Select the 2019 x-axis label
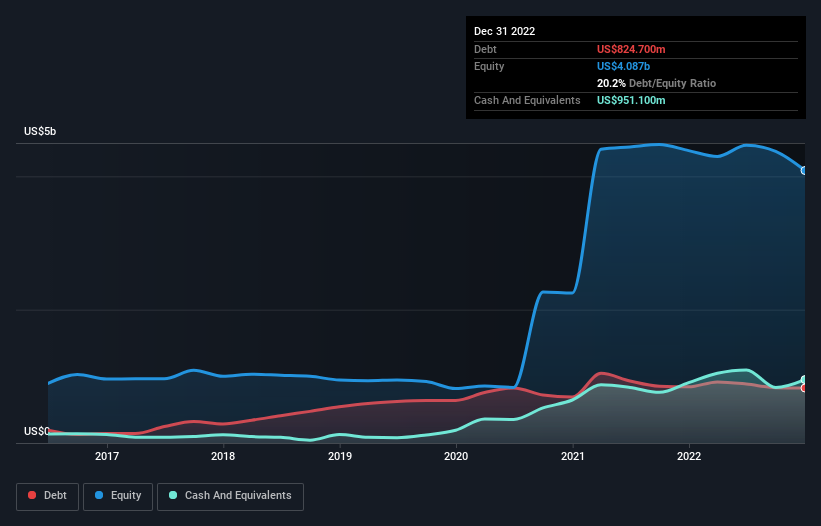 (x=340, y=456)
